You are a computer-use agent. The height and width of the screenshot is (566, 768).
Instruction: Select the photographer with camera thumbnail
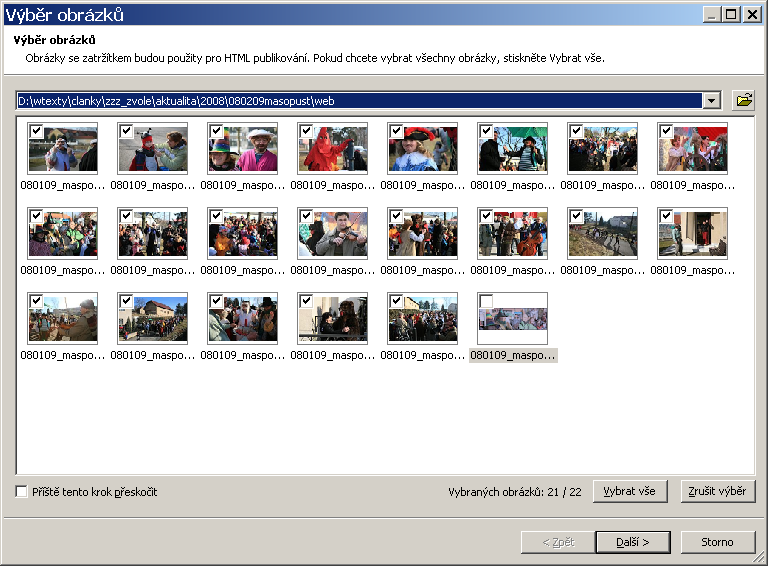pos(63,150)
